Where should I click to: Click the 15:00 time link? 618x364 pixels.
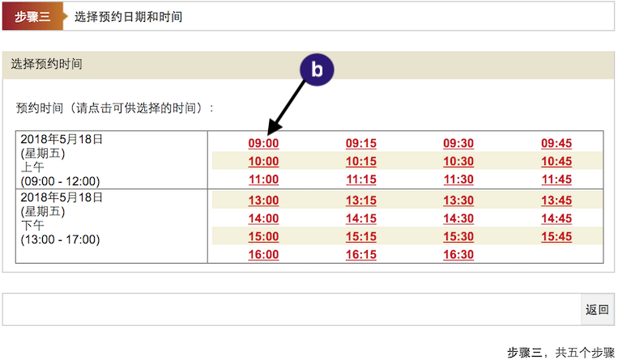263,236
